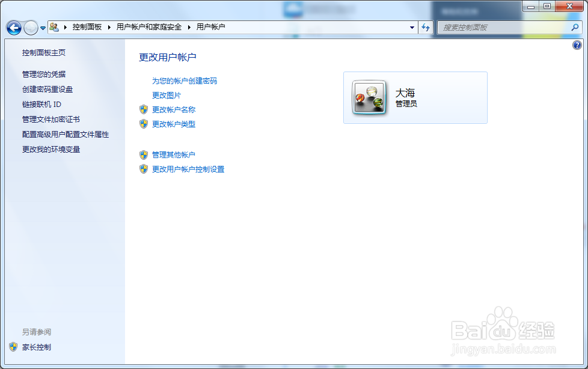Click 管理其他帐户 link
This screenshot has width=588, height=369.
(x=174, y=155)
